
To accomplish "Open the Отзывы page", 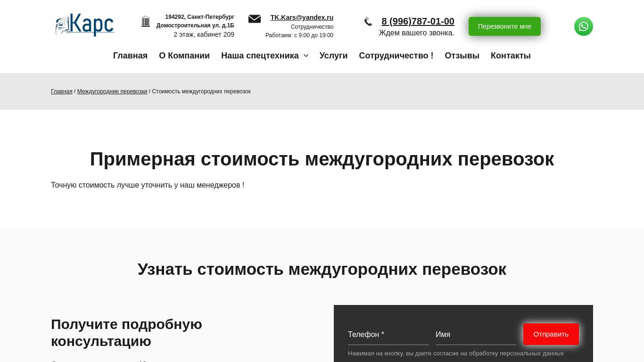I will 462,56.
